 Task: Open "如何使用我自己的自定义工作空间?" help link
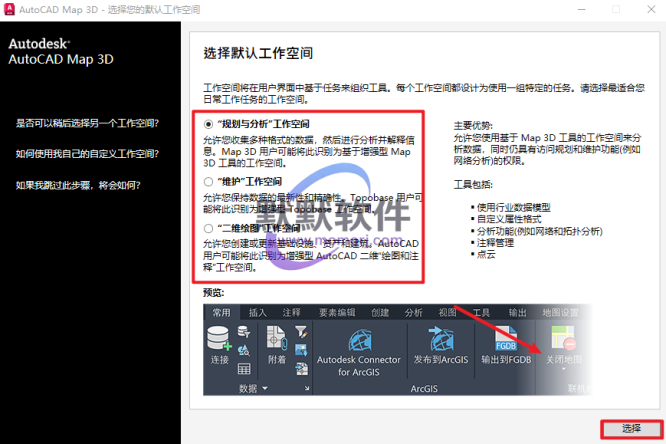(x=87, y=154)
